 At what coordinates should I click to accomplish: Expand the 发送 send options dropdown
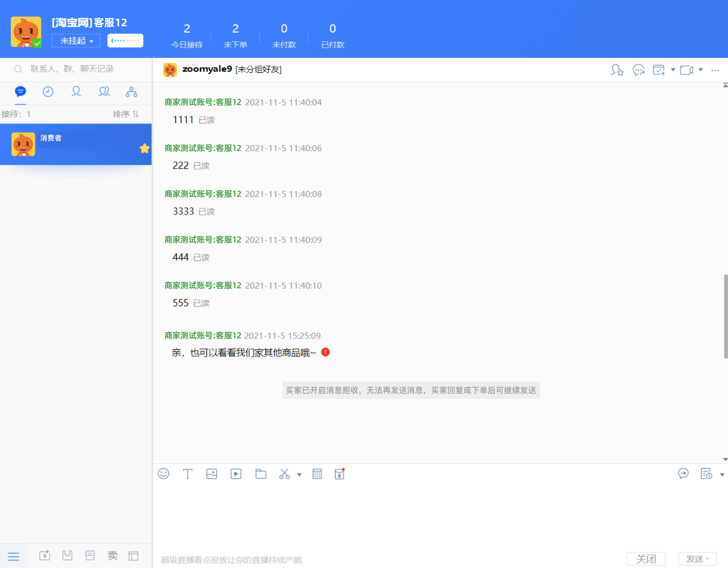pos(707,559)
